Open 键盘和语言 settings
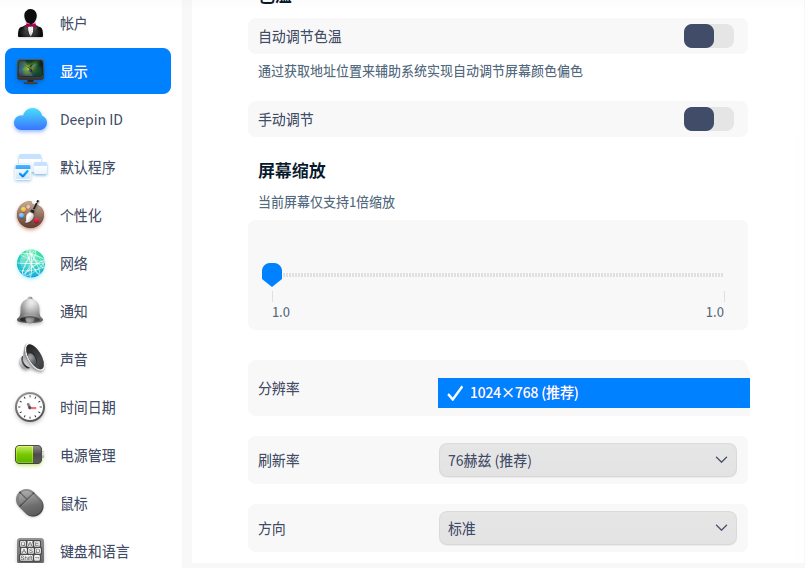805x568 pixels. (x=88, y=551)
